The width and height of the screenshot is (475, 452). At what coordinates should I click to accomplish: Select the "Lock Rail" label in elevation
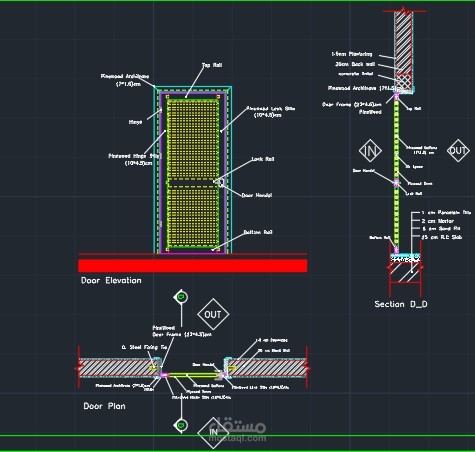(x=263, y=159)
